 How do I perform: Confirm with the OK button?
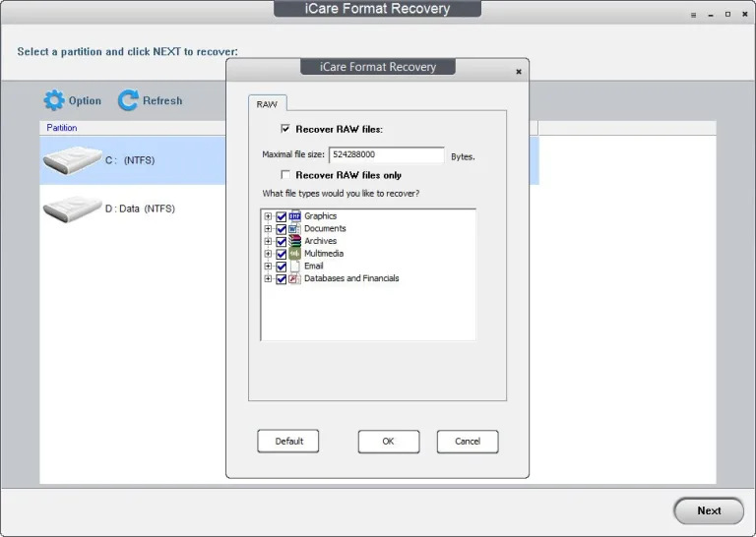[389, 442]
